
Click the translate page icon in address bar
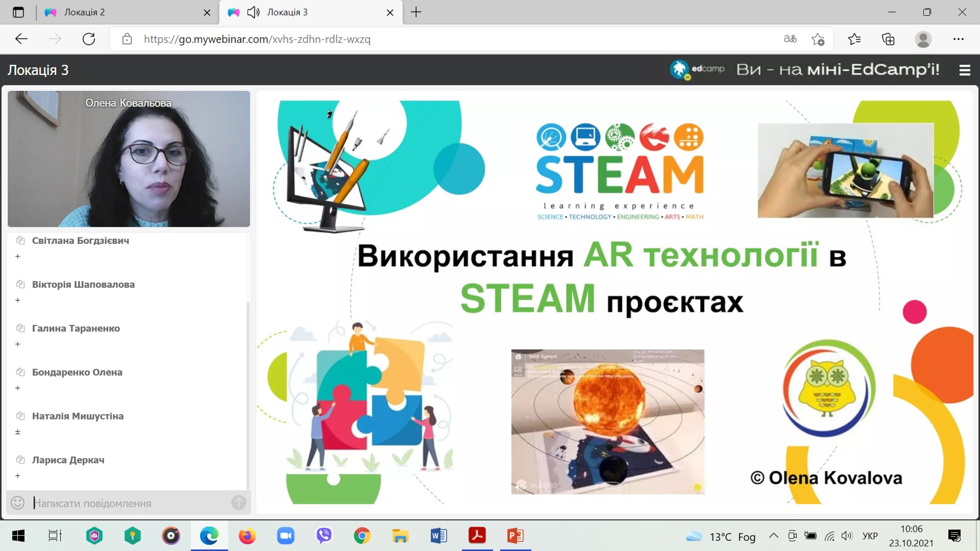tap(790, 39)
